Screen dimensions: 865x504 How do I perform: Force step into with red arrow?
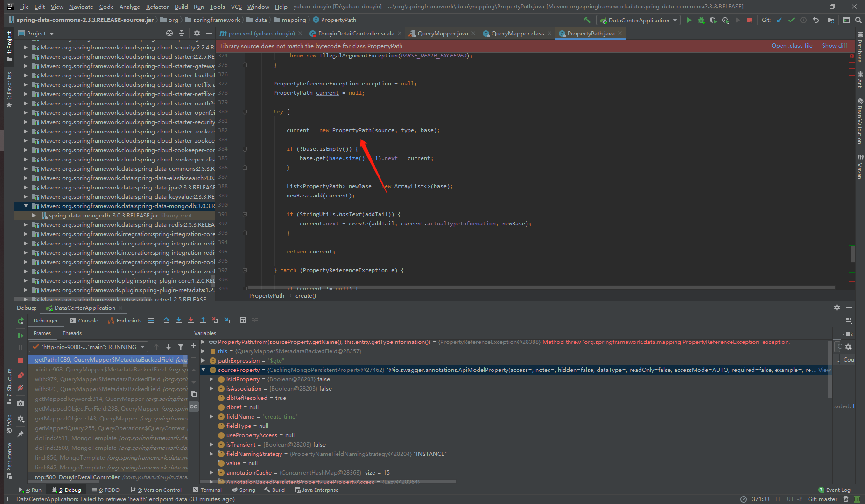tap(191, 320)
